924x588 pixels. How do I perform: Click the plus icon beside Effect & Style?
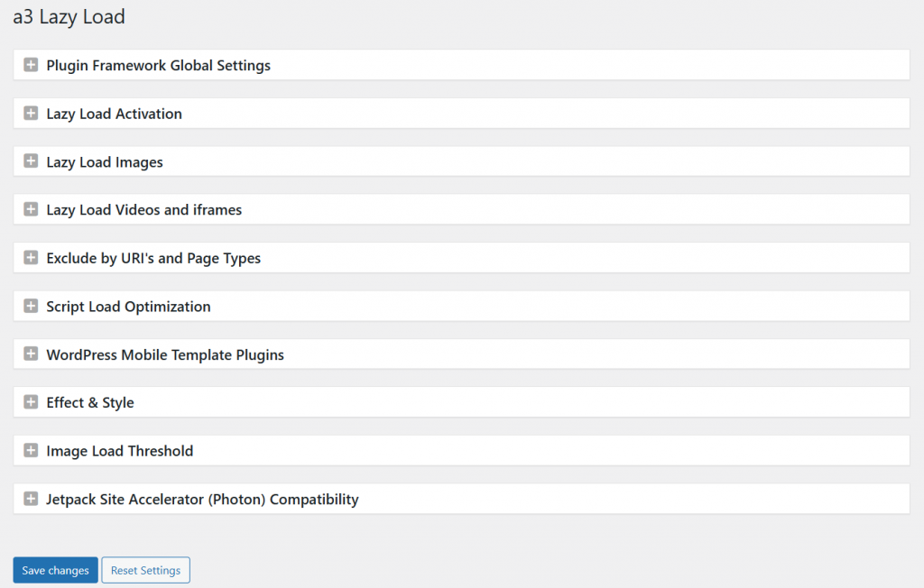(x=32, y=402)
